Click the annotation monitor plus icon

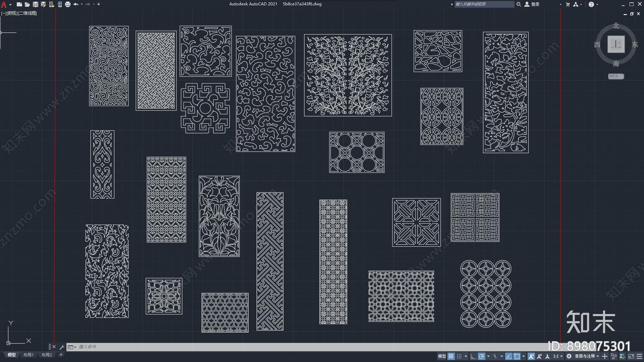pos(605,356)
